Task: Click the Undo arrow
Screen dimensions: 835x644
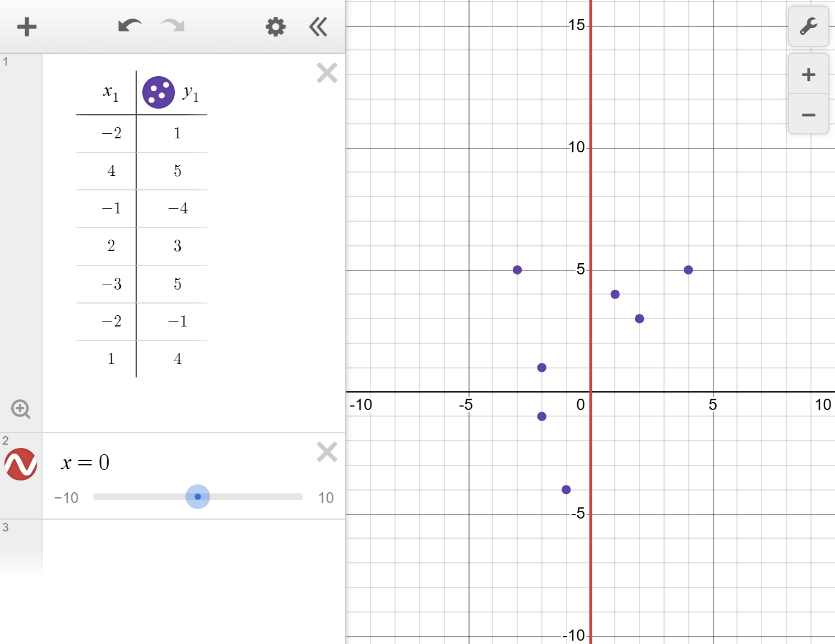Action: pos(129,26)
